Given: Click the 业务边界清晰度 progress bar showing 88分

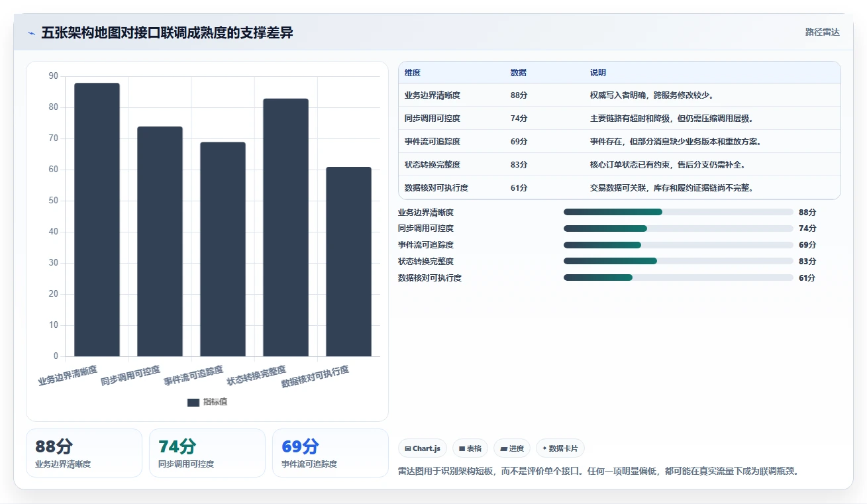Looking at the screenshot, I should point(678,212).
